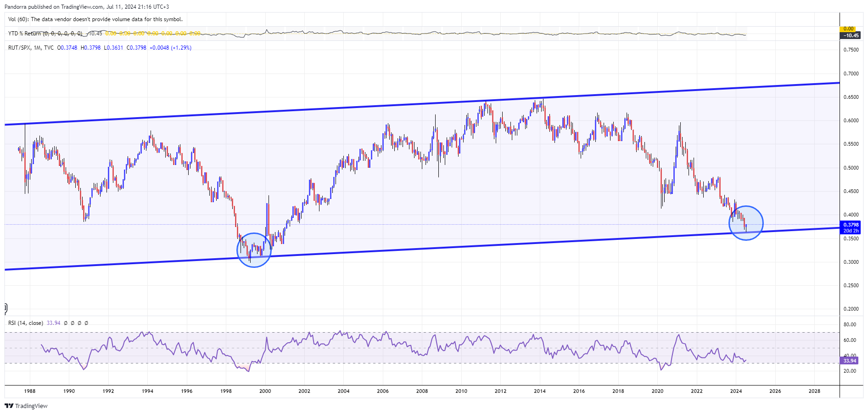Screen dimensions: 868x414
Task: Click the 0.4500 price axis label
Action: tap(851, 191)
